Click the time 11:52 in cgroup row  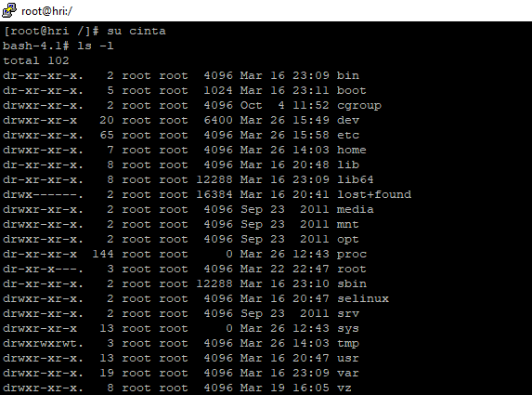tap(311, 105)
